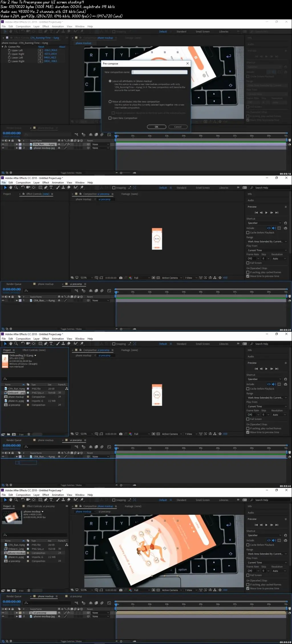Click Reset link for Corner Pin effect
Viewport: 292px width, 644px height.
pyautogui.click(x=41, y=47)
